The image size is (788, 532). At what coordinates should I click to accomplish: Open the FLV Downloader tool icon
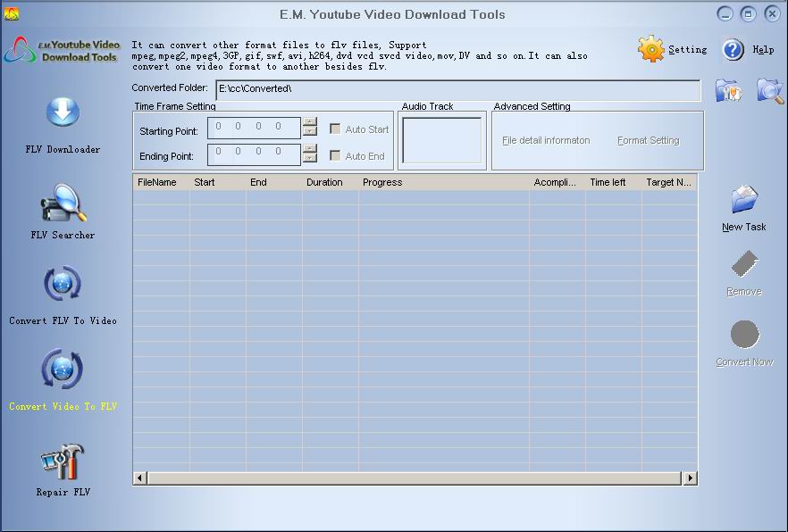pyautogui.click(x=63, y=112)
